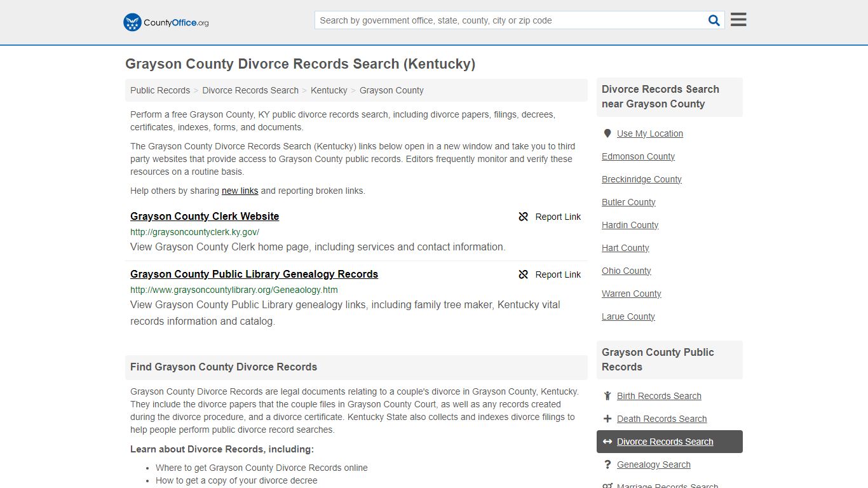Go to Divorce Records Search breadcrumb
The image size is (868, 488).
(x=250, y=90)
